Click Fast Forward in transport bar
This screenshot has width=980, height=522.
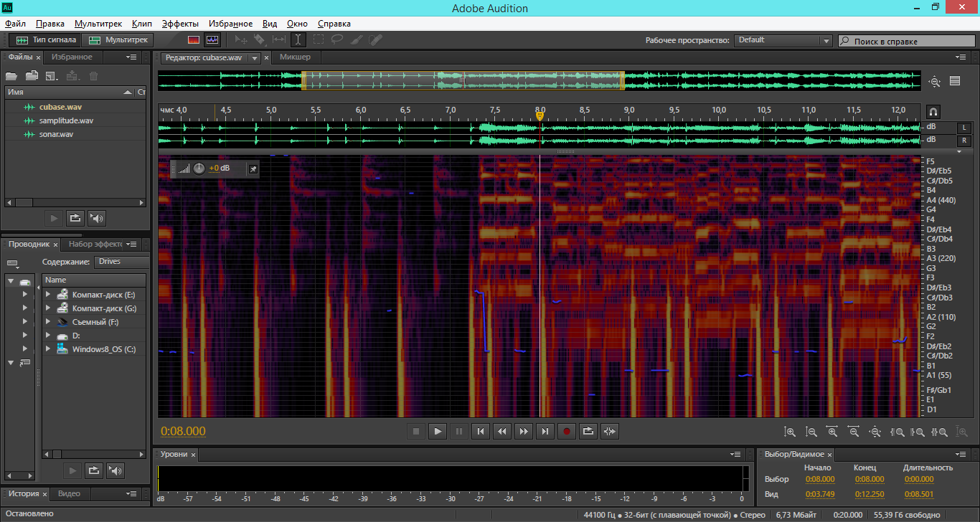coord(524,431)
